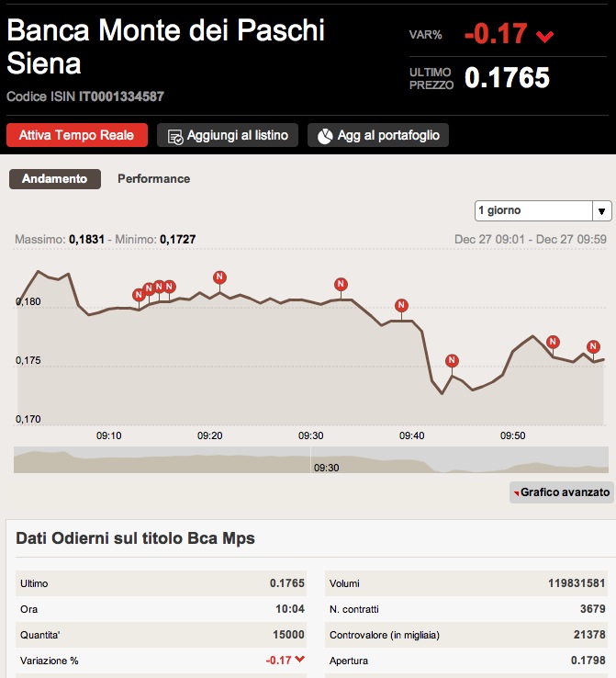The width and height of the screenshot is (616, 678).
Task: Switch to the Performance tab
Action: tap(153, 179)
